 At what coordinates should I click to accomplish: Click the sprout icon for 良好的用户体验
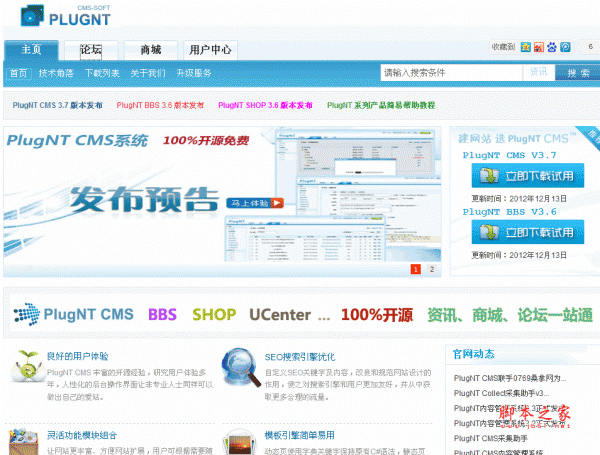click(x=27, y=367)
